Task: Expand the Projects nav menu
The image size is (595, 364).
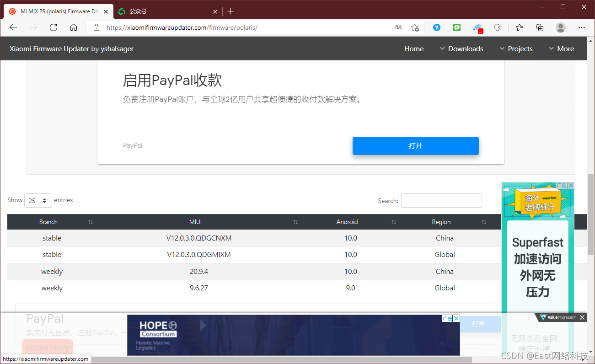Action: [x=516, y=49]
